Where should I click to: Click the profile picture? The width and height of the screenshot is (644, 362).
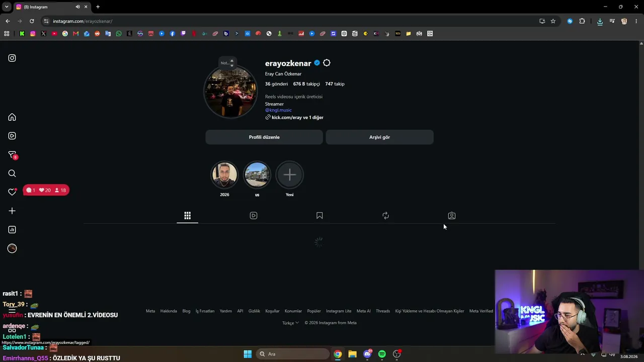tap(230, 92)
